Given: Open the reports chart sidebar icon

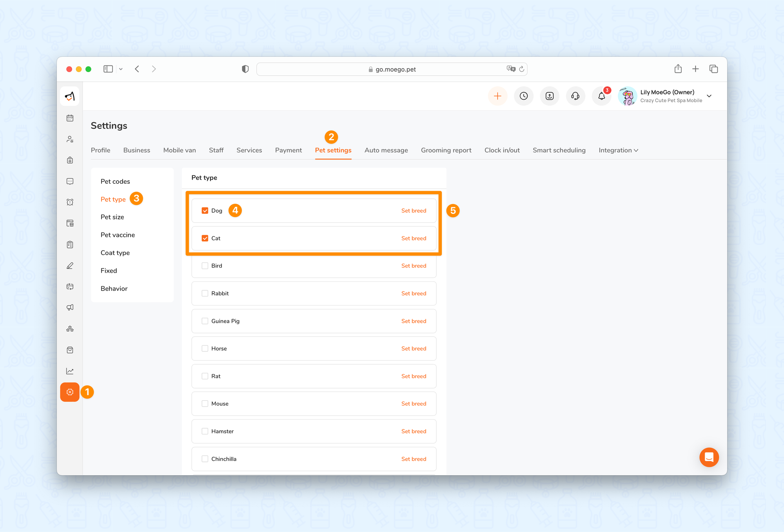Looking at the screenshot, I should (x=70, y=371).
